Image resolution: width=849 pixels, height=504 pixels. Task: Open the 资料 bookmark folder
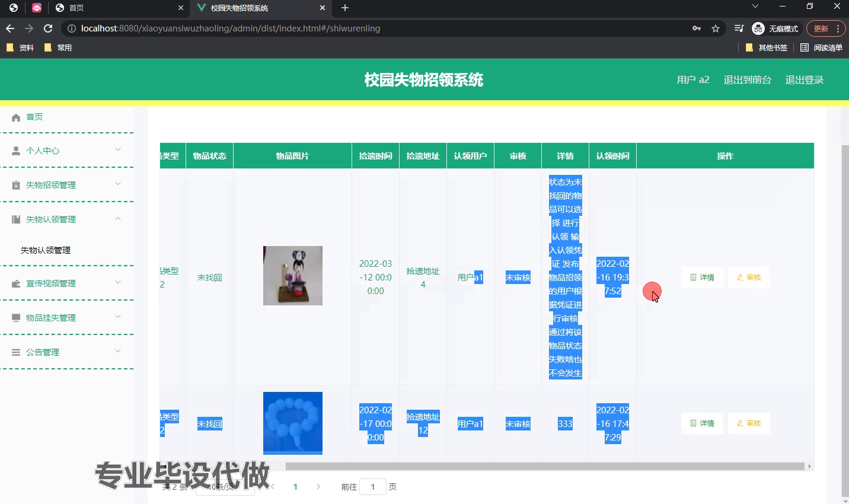20,47
